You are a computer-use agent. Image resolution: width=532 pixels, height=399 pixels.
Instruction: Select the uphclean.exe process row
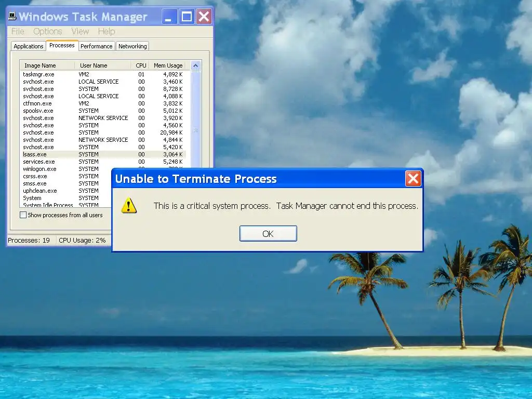tap(66, 191)
